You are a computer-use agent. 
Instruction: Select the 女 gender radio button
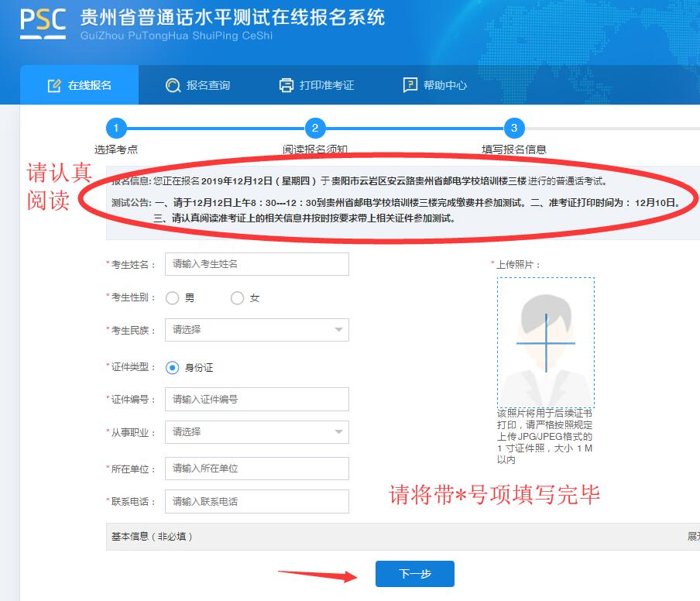238,298
